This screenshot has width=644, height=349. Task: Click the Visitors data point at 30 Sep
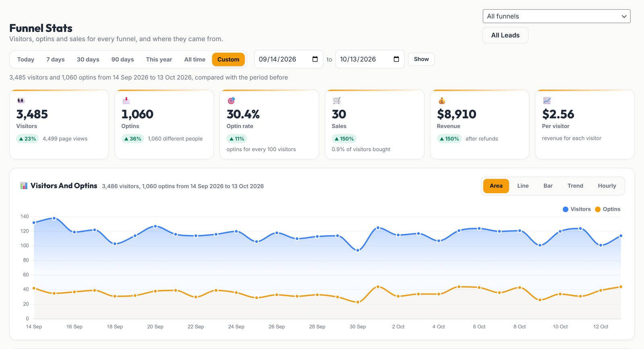358,250
